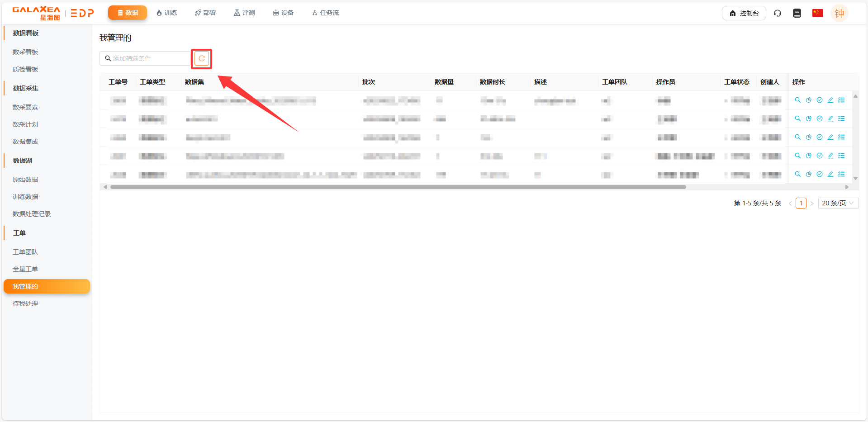Click the pencil edit icon in fourth row

pyautogui.click(x=830, y=156)
